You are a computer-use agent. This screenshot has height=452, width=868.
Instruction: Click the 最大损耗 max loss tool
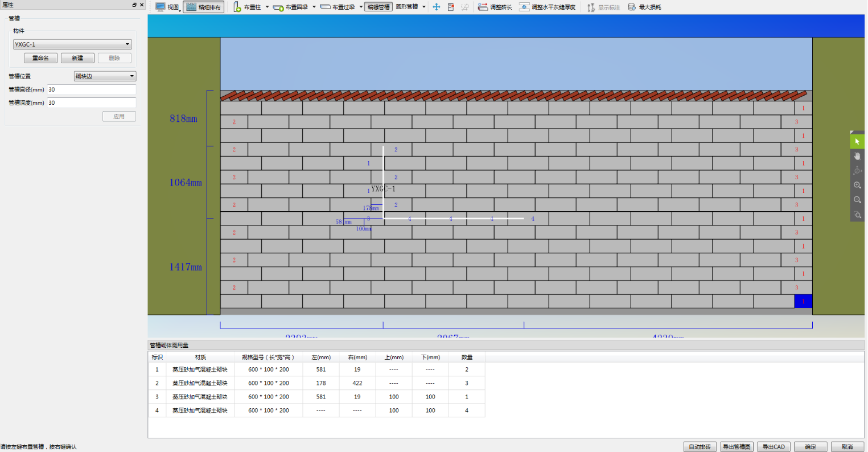tap(644, 7)
